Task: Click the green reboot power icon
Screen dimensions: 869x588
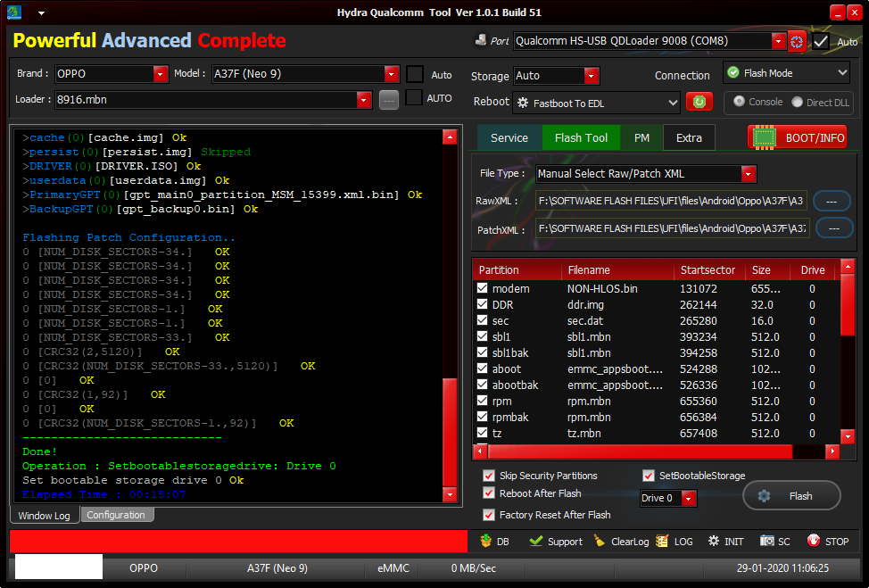Action: click(699, 102)
